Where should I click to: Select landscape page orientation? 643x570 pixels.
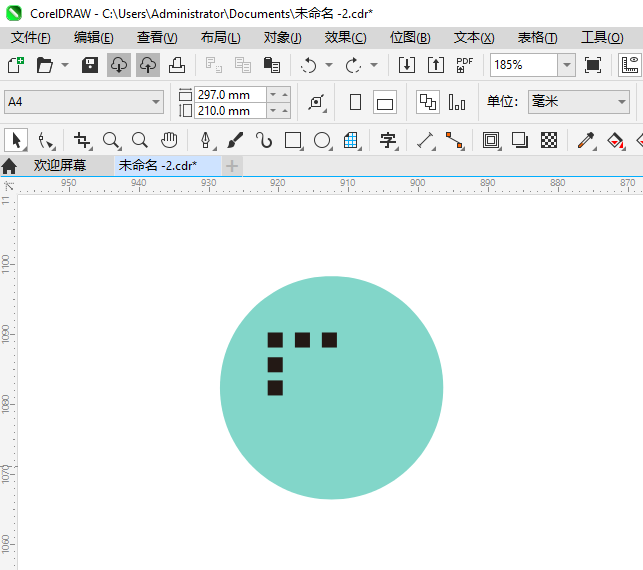pos(385,102)
